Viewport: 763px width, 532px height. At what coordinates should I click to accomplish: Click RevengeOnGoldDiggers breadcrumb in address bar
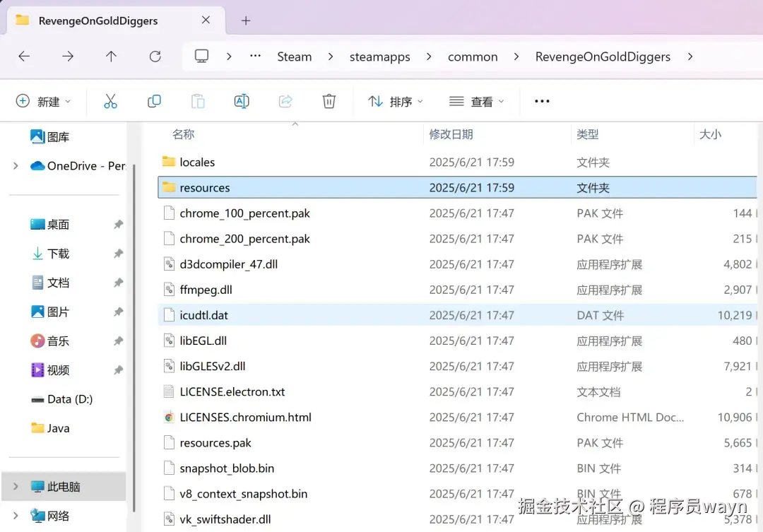(x=603, y=57)
